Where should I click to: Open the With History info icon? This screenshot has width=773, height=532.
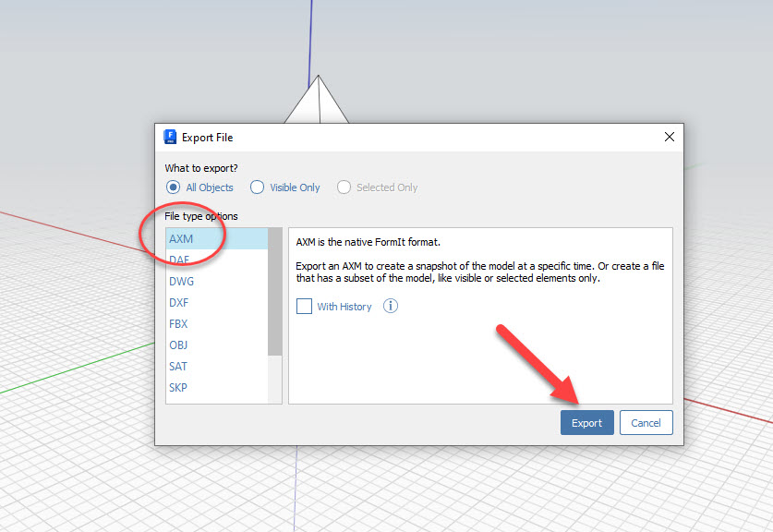pyautogui.click(x=391, y=307)
